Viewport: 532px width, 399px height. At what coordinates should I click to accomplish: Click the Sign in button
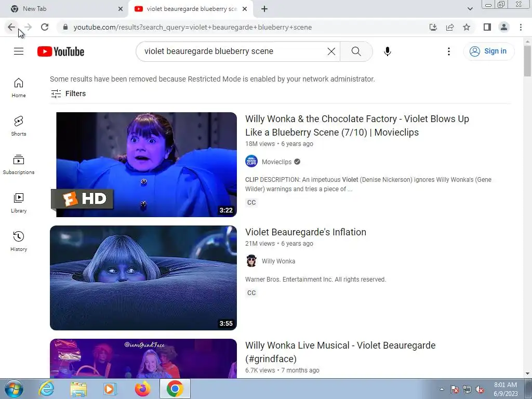click(488, 51)
